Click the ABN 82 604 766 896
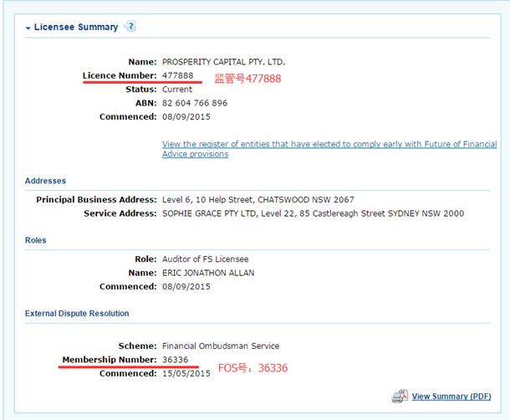This screenshot has width=510, height=420. point(195,103)
